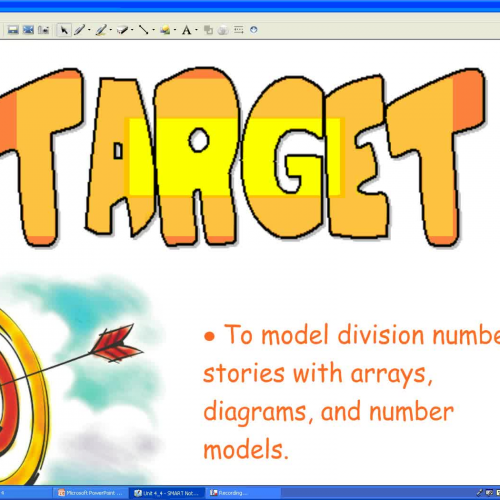Open the Shapes options arrow
This screenshot has width=500, height=500.
coord(175,30)
